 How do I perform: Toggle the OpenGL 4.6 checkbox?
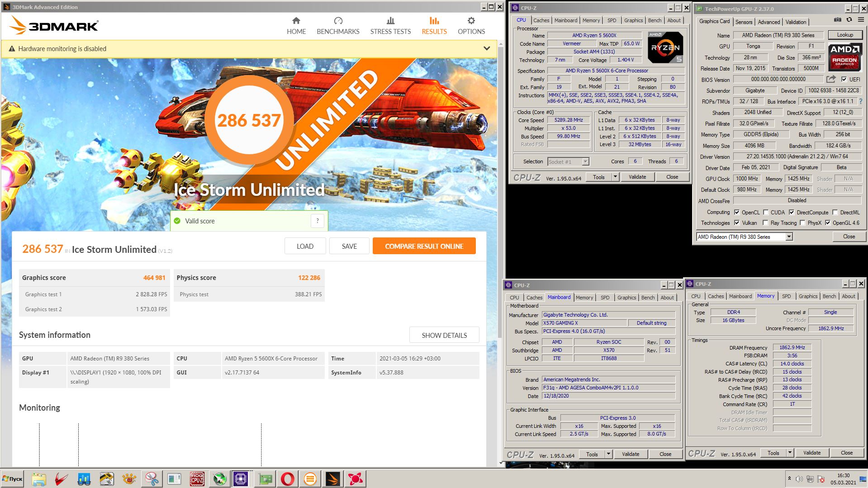click(x=828, y=223)
